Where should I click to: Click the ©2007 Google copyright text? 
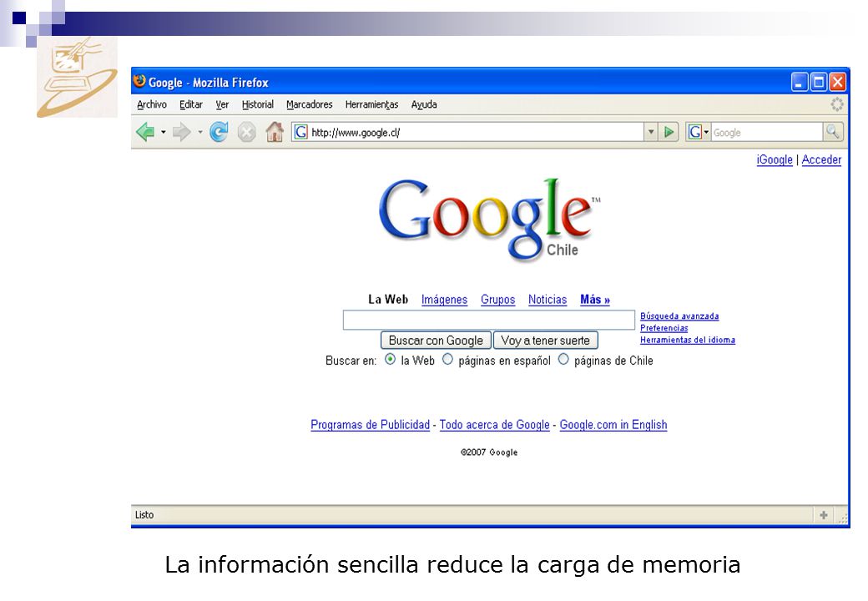pyautogui.click(x=489, y=452)
